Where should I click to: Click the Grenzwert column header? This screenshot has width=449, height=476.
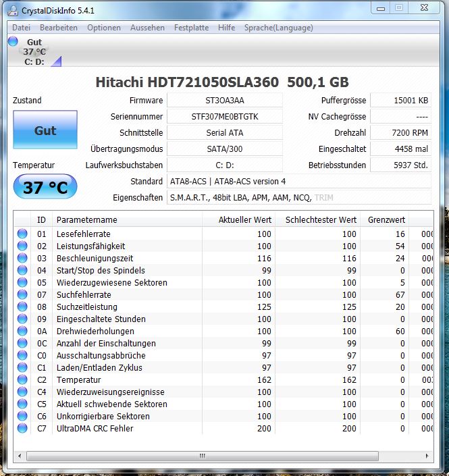pyautogui.click(x=384, y=220)
